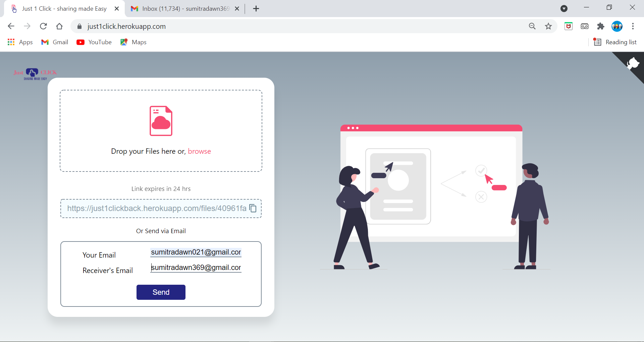The height and width of the screenshot is (342, 644).
Task: Open the browser three-dot menu
Action: click(633, 26)
